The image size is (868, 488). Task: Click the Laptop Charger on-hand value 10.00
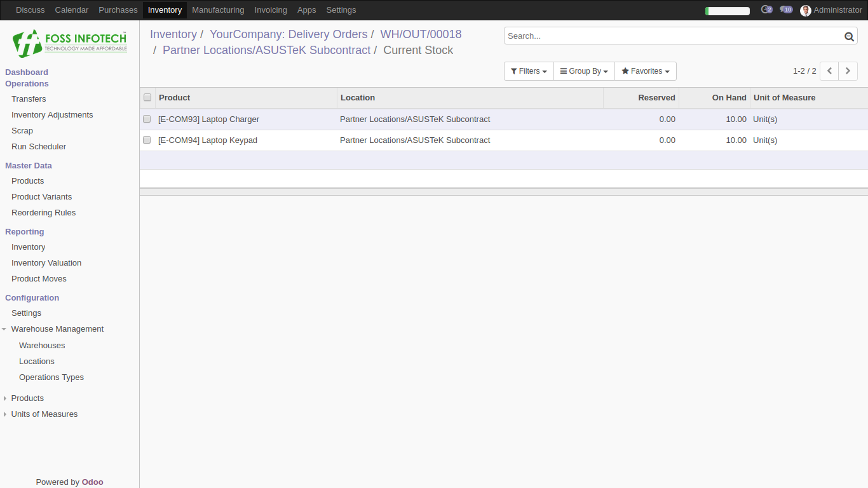point(736,119)
